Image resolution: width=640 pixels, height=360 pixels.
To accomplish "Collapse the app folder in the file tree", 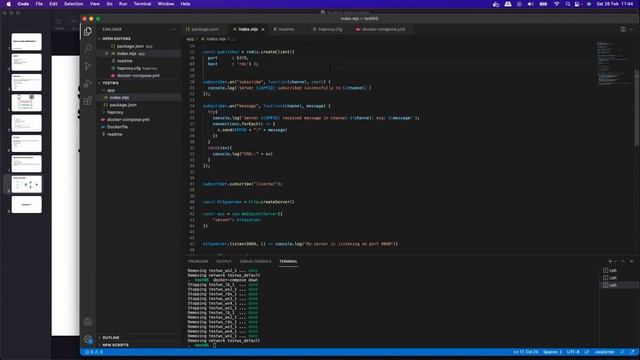I will tap(111, 90).
